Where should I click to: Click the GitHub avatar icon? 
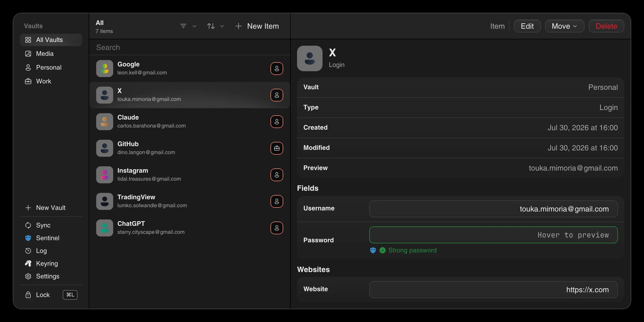(x=105, y=148)
